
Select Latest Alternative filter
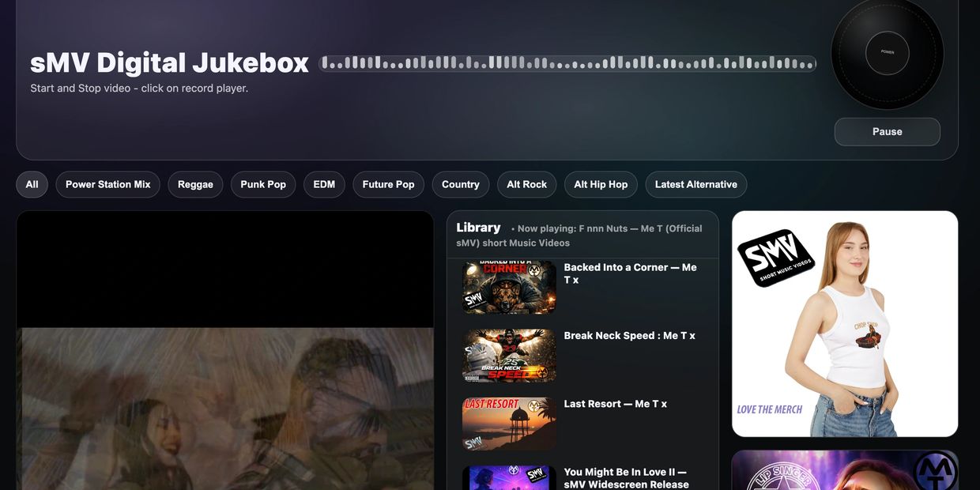[695, 184]
